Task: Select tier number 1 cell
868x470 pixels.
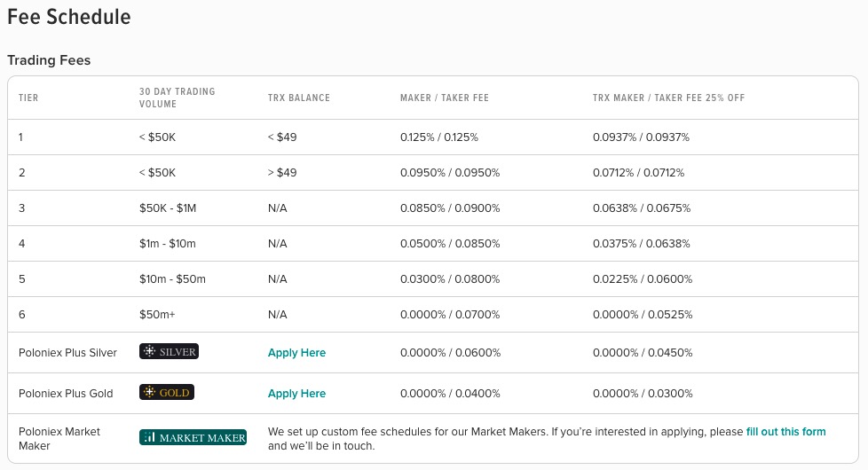Action: click(x=21, y=137)
